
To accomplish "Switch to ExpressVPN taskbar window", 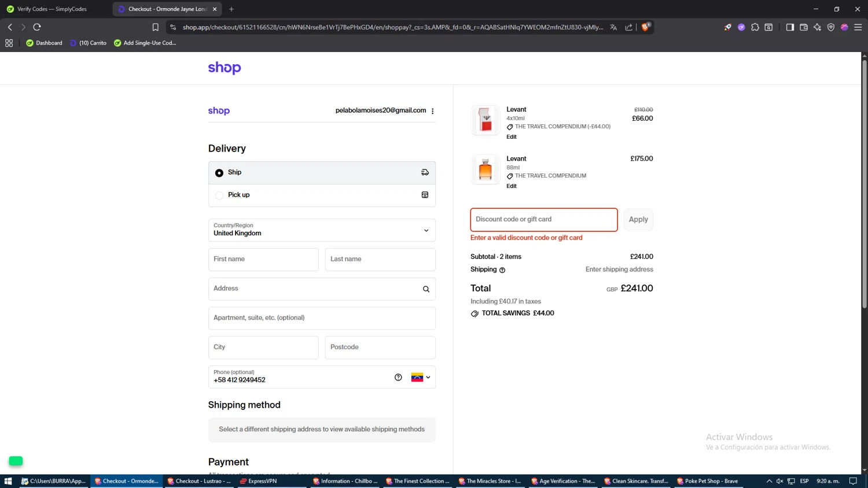I will (x=272, y=481).
